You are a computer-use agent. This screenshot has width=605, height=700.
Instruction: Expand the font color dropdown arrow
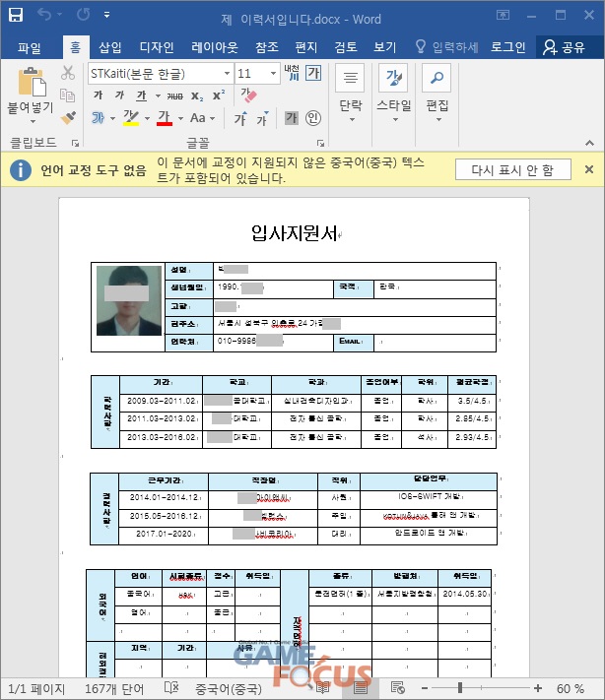coord(180,118)
